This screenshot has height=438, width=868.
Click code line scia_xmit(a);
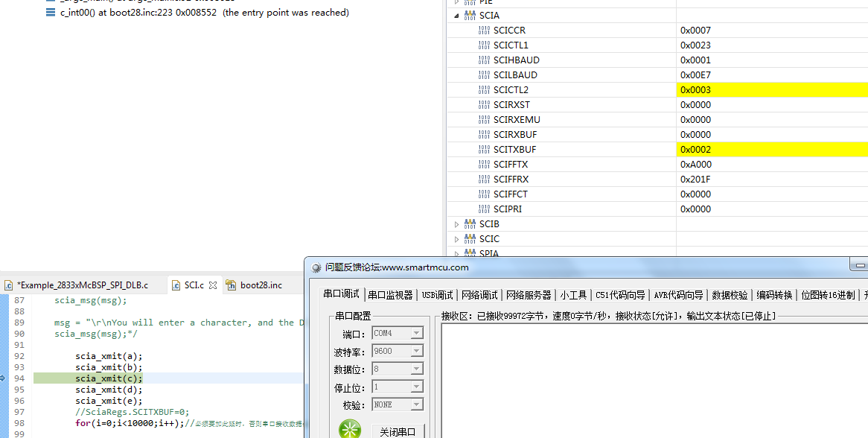[109, 356]
